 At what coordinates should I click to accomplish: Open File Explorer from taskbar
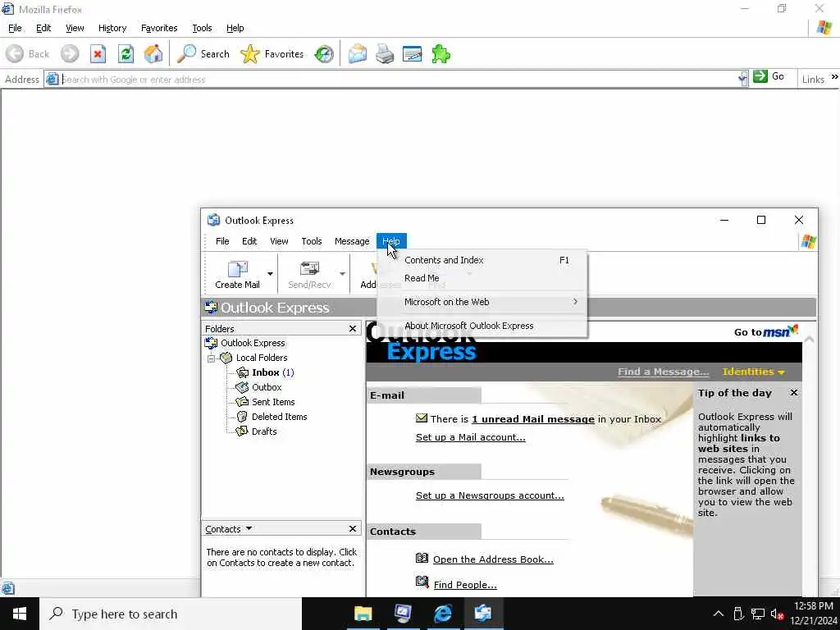click(x=363, y=614)
